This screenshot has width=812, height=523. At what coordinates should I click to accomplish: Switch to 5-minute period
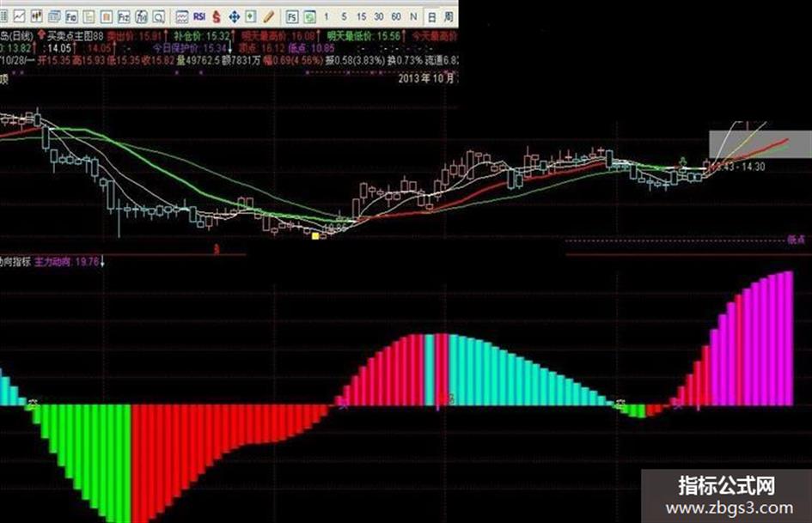344,16
